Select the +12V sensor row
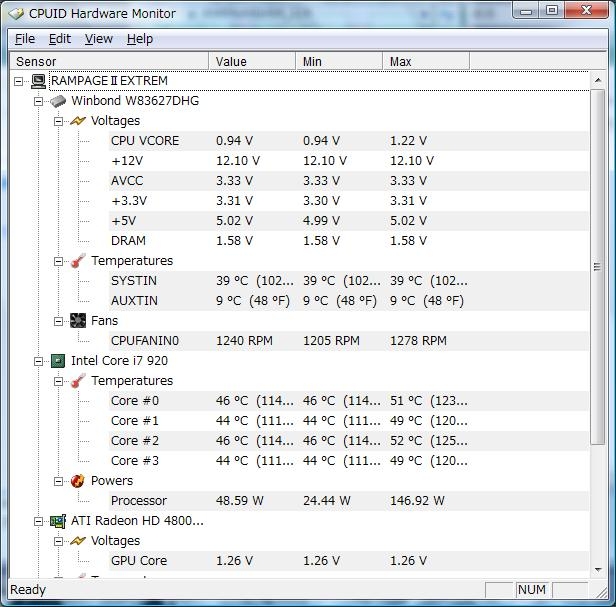The width and height of the screenshot is (616, 607). point(348,161)
